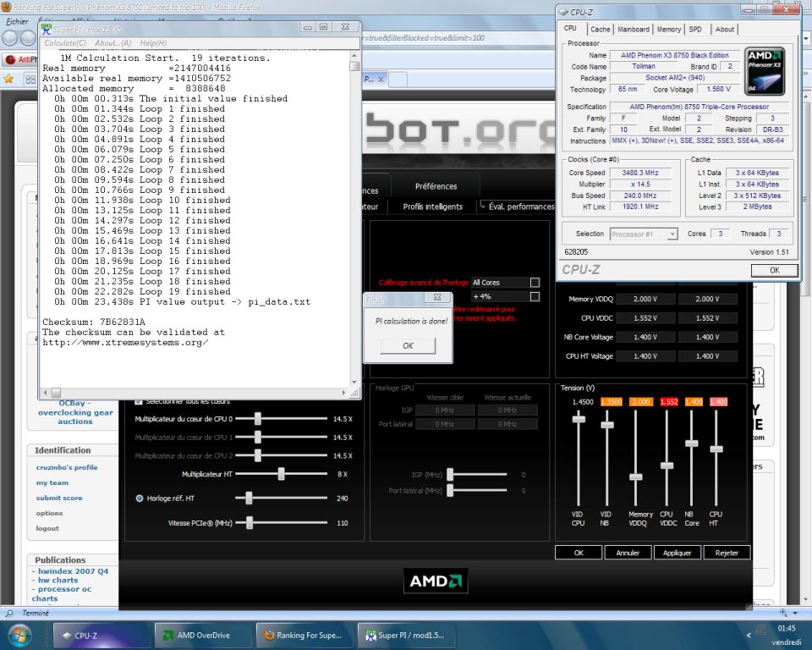Click the Checksum: 7B62831A line in Super PI
The image size is (812, 650).
point(94,322)
